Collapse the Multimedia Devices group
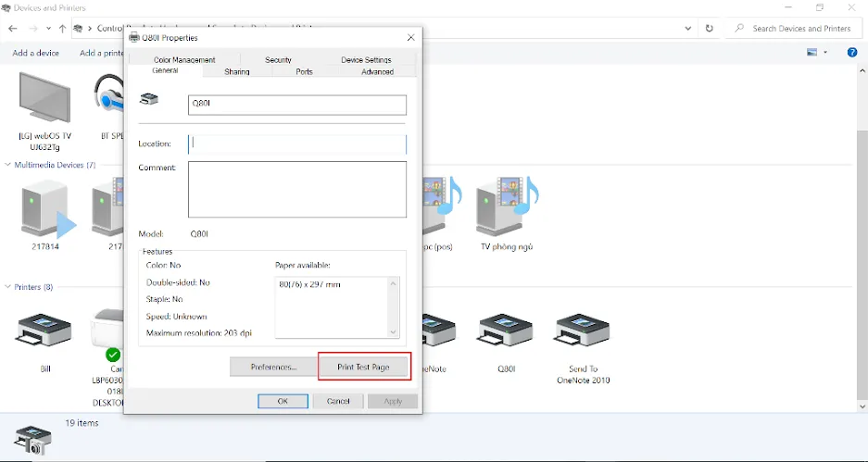 pyautogui.click(x=8, y=165)
